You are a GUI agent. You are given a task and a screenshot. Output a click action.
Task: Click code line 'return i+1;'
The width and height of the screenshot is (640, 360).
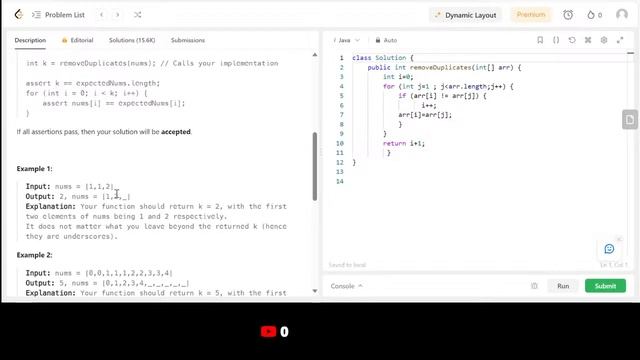(x=404, y=143)
